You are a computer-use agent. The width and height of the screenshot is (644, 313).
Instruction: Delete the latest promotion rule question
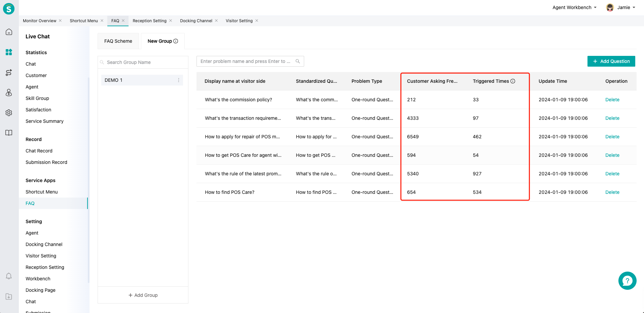tap(612, 174)
